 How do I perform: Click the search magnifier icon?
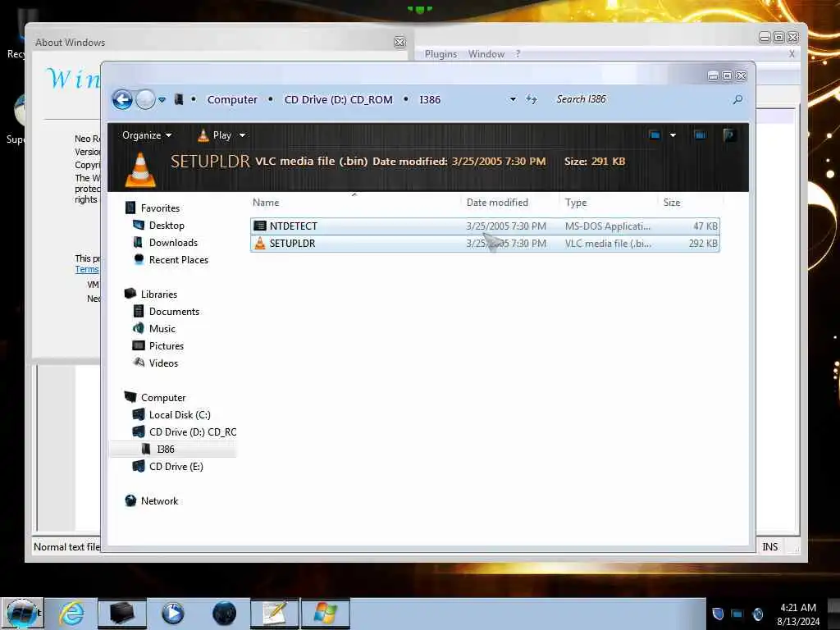pos(737,99)
